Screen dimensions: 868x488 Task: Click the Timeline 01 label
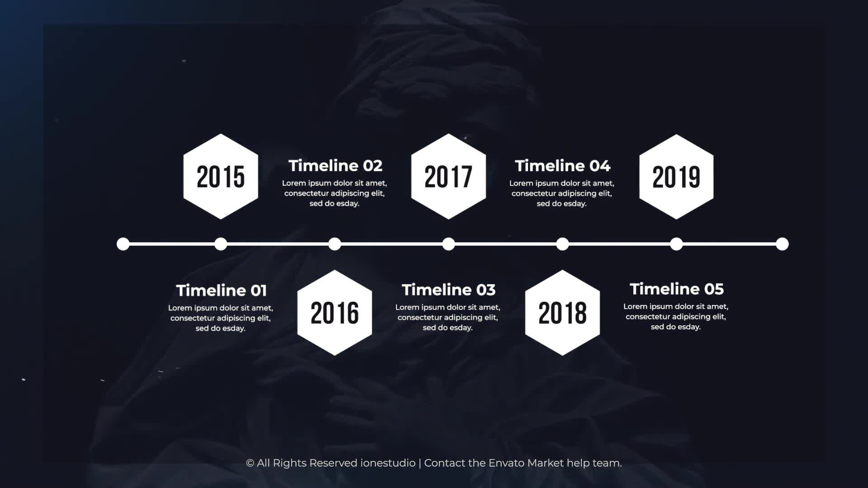tap(221, 290)
